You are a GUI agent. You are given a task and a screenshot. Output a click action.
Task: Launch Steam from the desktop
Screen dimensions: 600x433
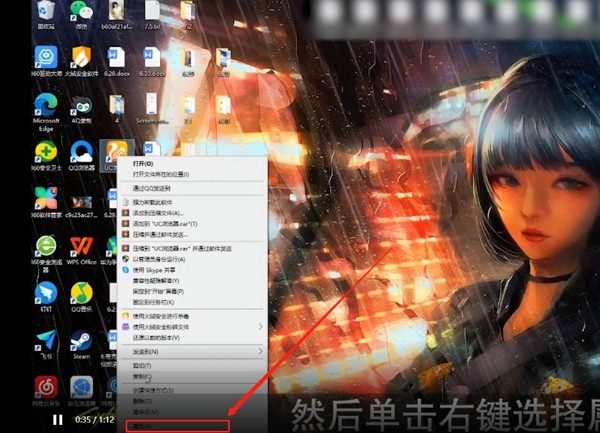point(81,344)
